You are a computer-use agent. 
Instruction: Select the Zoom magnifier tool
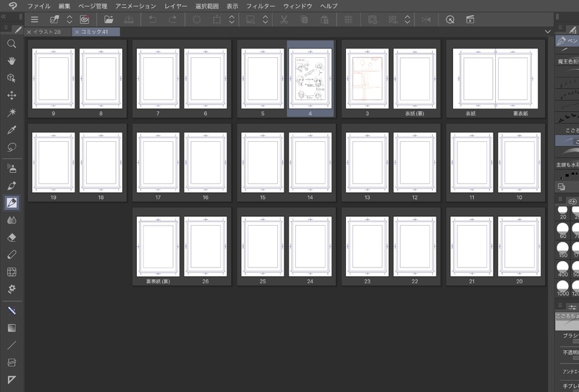12,43
